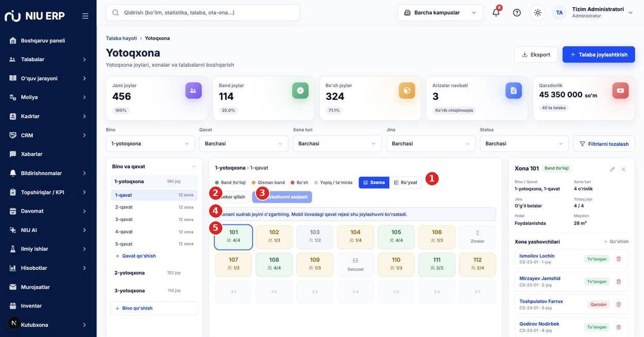644x337 pixels.
Task: Click the search input field
Action: tap(202, 12)
